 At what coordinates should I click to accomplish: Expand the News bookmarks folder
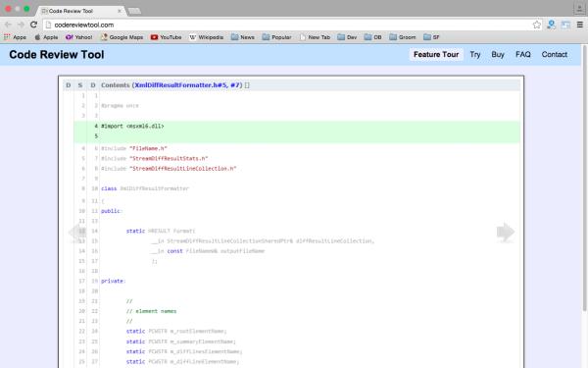[x=243, y=37]
